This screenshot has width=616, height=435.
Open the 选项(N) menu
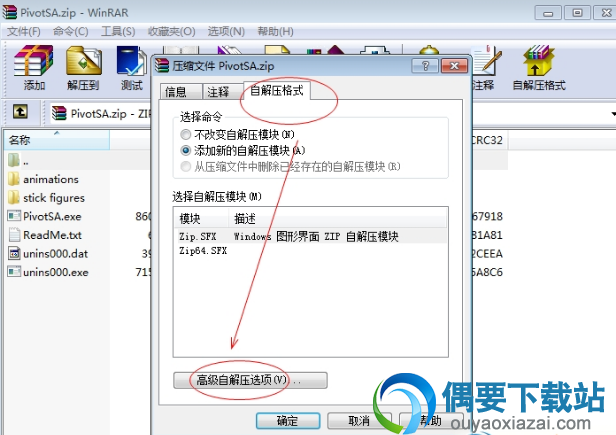coord(226,31)
